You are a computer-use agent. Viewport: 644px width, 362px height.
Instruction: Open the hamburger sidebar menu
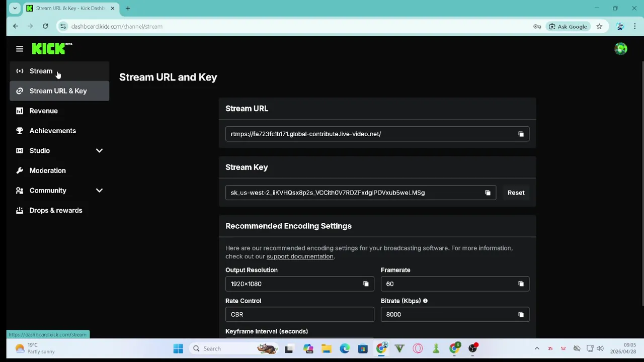[20, 49]
